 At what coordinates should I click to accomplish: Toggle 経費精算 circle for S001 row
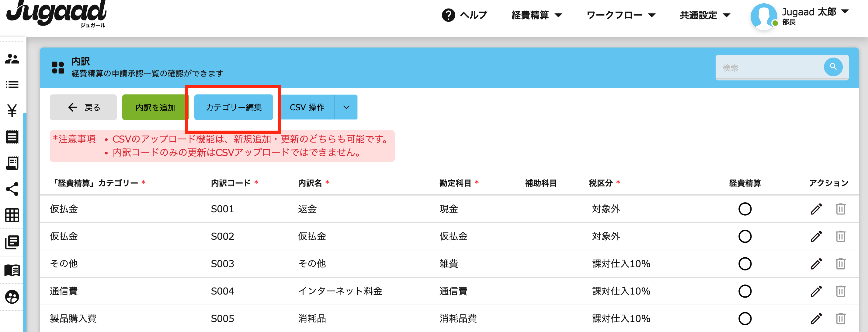pos(745,209)
